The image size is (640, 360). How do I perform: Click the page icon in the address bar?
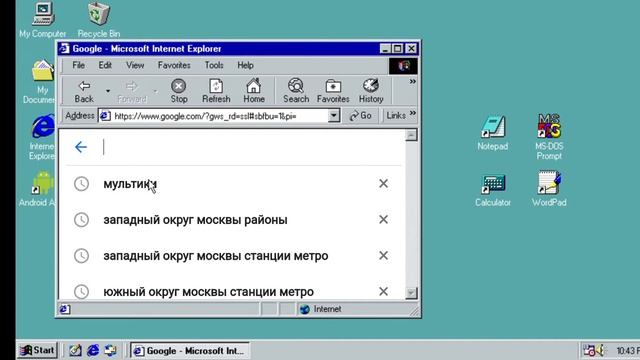[105, 116]
